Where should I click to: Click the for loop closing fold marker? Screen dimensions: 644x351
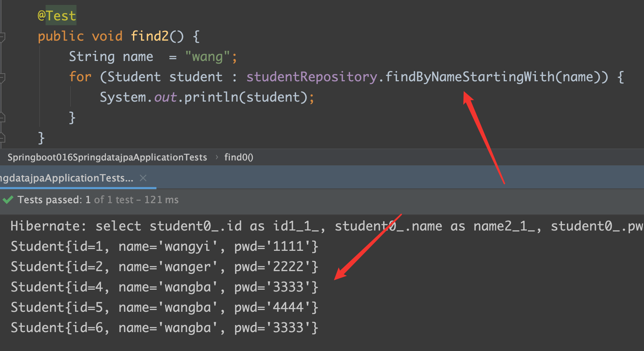2,117
